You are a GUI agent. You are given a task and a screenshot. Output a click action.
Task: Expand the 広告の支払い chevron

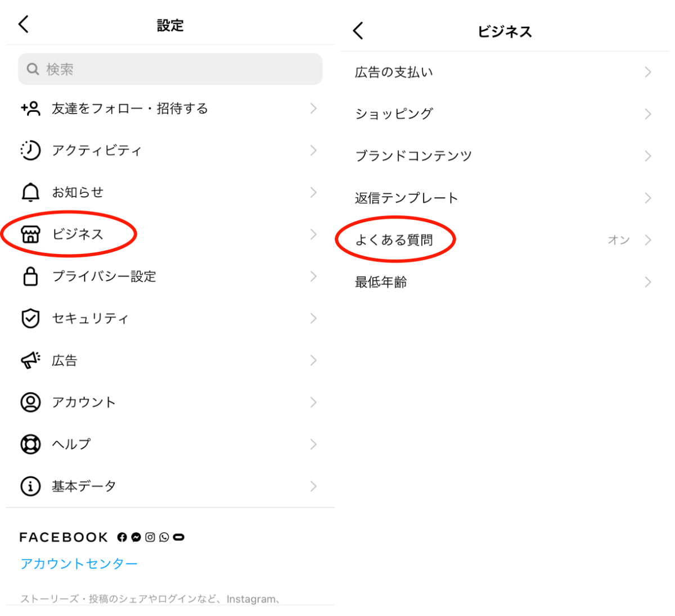pyautogui.click(x=648, y=72)
